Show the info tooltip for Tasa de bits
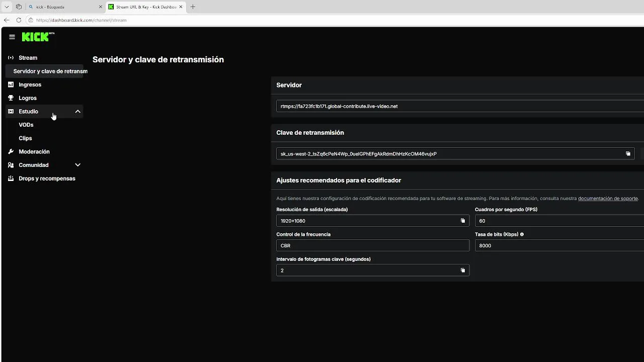The width and height of the screenshot is (644, 362). point(522,234)
